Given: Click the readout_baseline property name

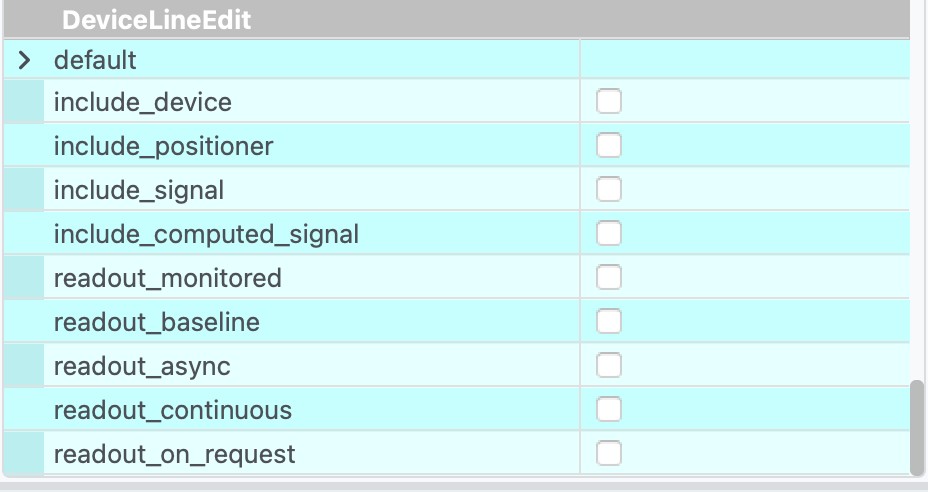Looking at the screenshot, I should pyautogui.click(x=156, y=322).
